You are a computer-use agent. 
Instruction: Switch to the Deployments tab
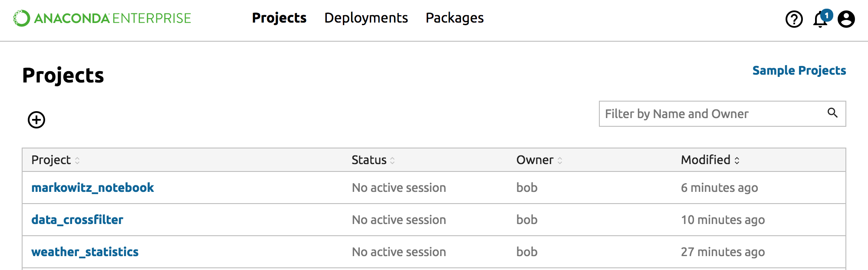(x=366, y=18)
